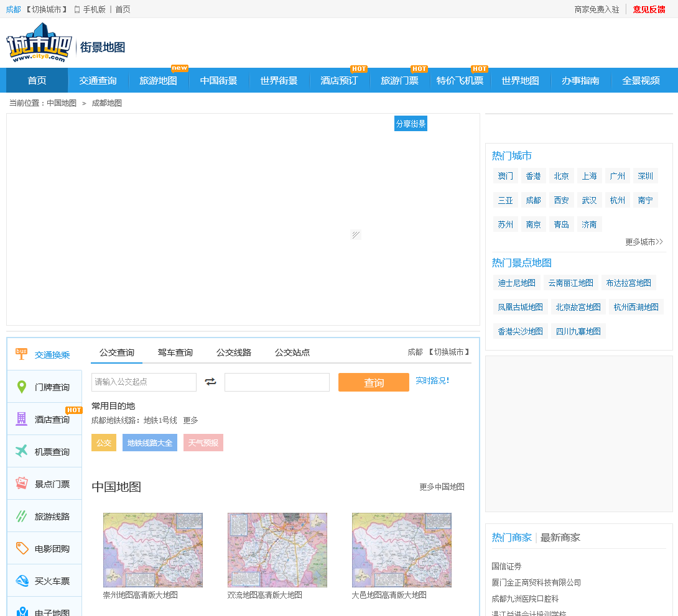Select 北京 in hot cities
The height and width of the screenshot is (616, 678).
[x=561, y=176]
